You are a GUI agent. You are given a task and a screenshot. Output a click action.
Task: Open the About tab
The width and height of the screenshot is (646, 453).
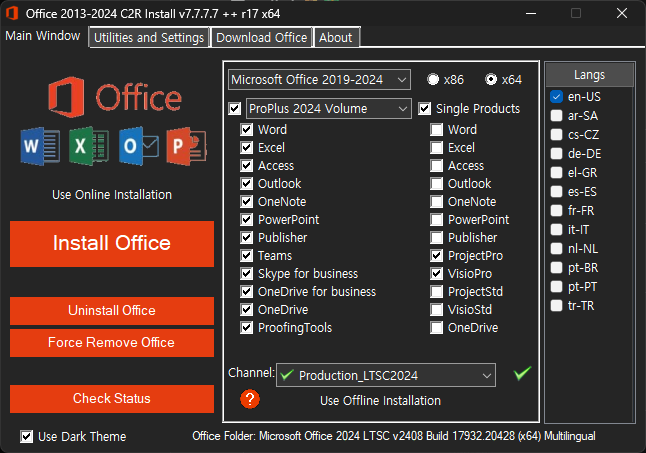click(336, 37)
